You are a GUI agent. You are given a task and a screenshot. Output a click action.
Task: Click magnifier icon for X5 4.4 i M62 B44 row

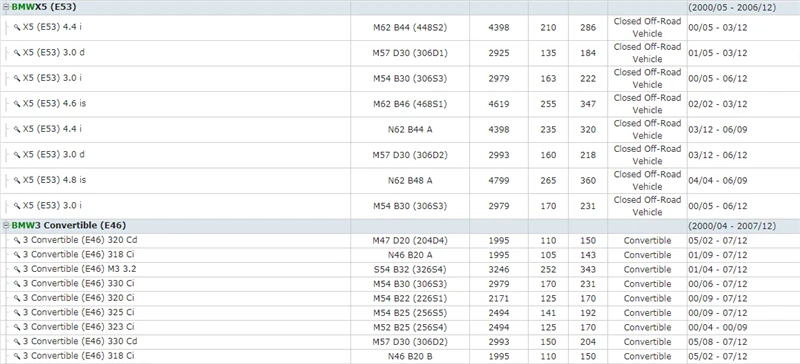pyautogui.click(x=17, y=28)
